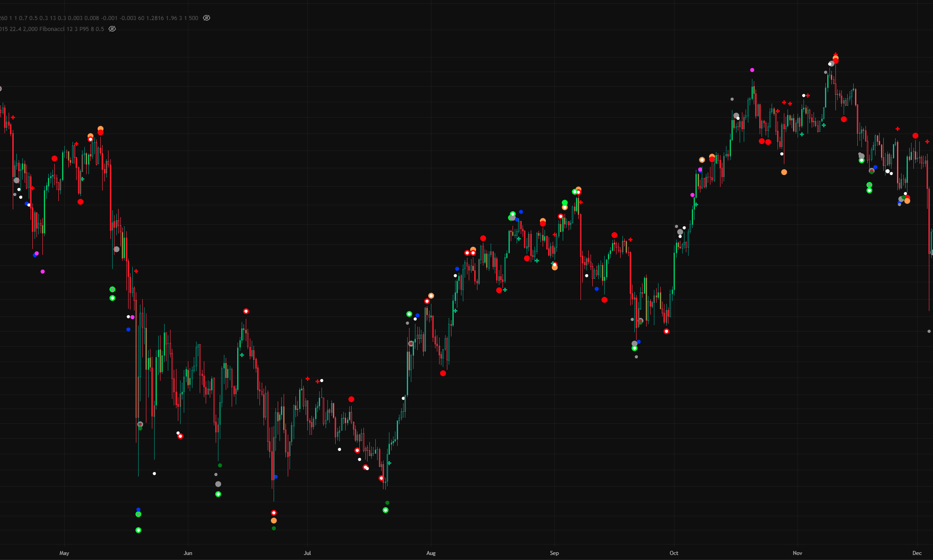Click the magenta dot below the early-May candles

tap(42, 272)
